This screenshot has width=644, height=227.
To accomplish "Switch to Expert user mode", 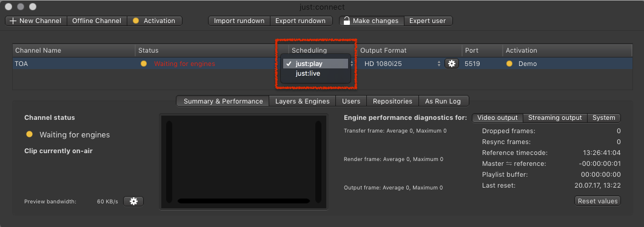I will click(x=428, y=21).
